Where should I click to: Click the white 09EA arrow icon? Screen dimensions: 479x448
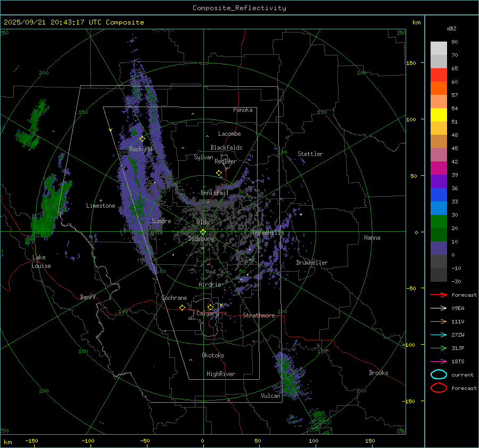coord(439,308)
